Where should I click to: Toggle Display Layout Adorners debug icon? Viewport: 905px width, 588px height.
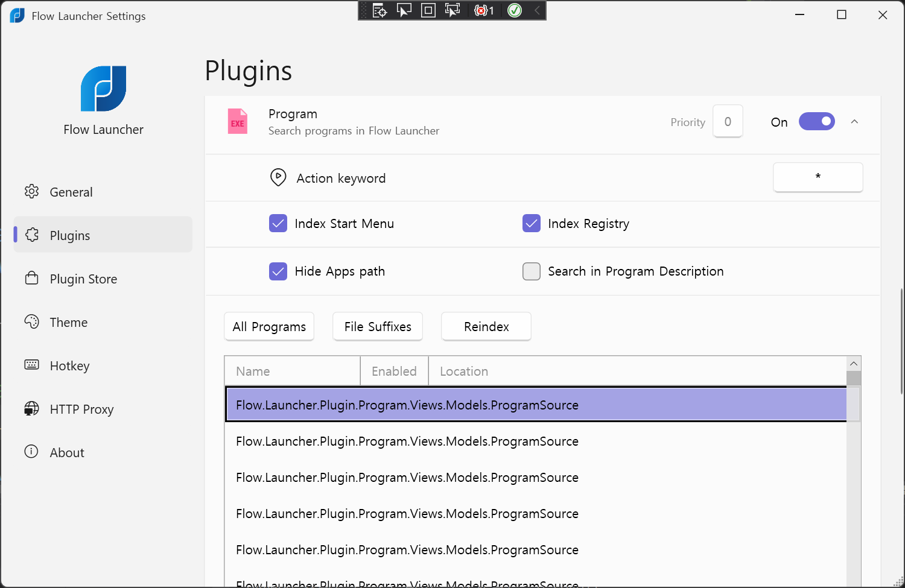point(428,10)
